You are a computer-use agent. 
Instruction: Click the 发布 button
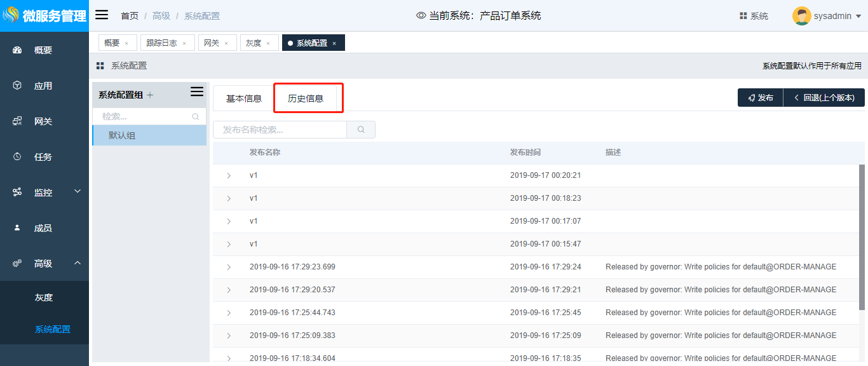[761, 98]
